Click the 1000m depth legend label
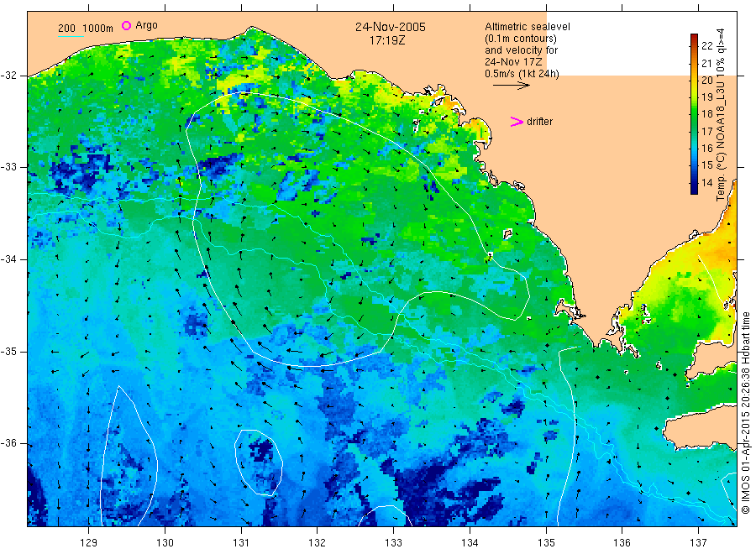The image size is (756, 554). point(98,29)
